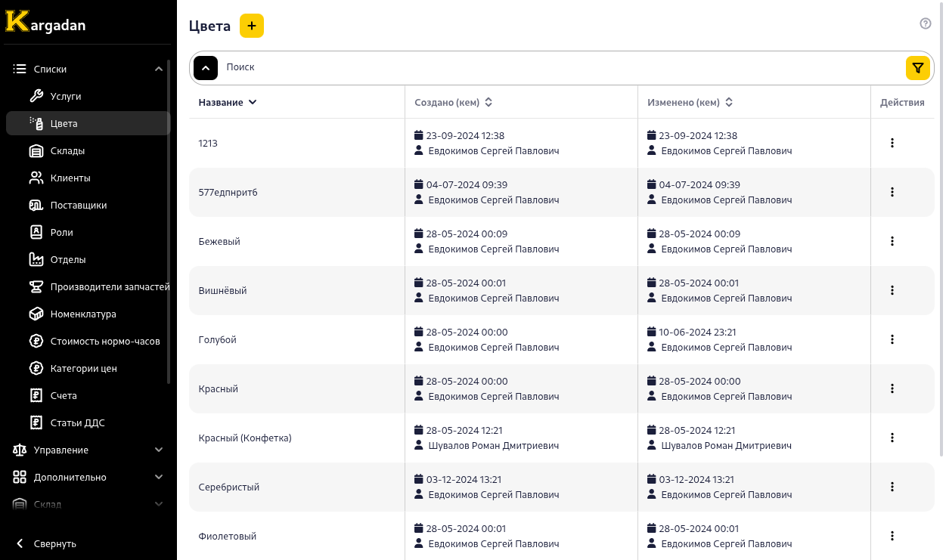The height and width of the screenshot is (560, 946).
Task: Open the yellow filter funnel button
Action: point(917,68)
